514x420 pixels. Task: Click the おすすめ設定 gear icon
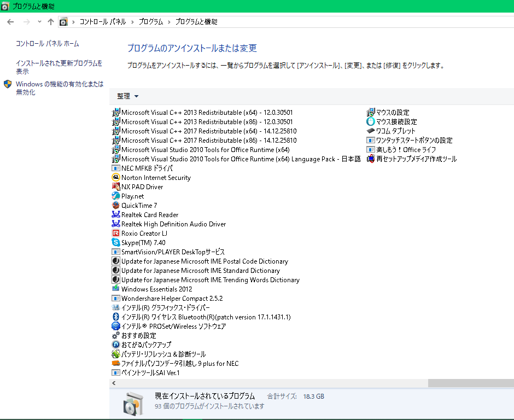click(x=116, y=335)
